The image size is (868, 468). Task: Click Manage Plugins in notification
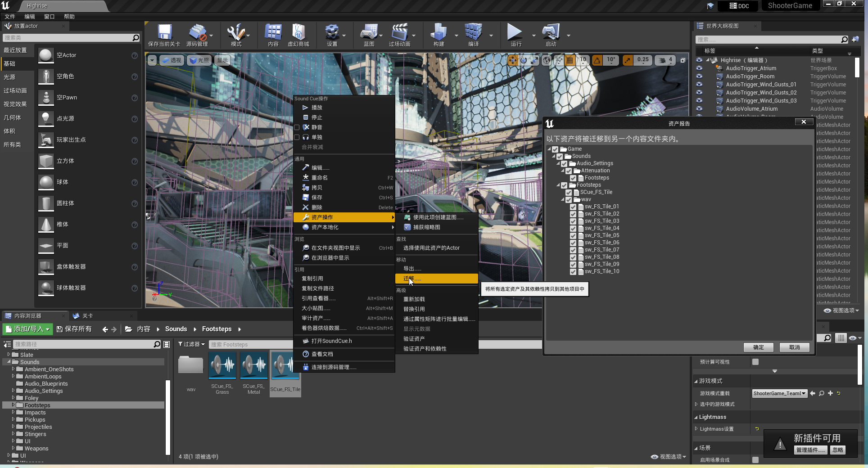[811, 450]
